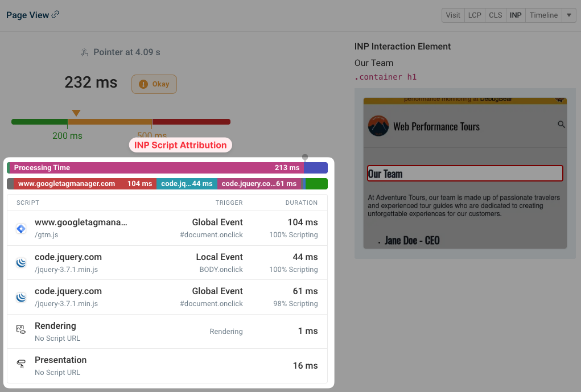
Task: Click the DURATION column header
Action: [x=301, y=203]
